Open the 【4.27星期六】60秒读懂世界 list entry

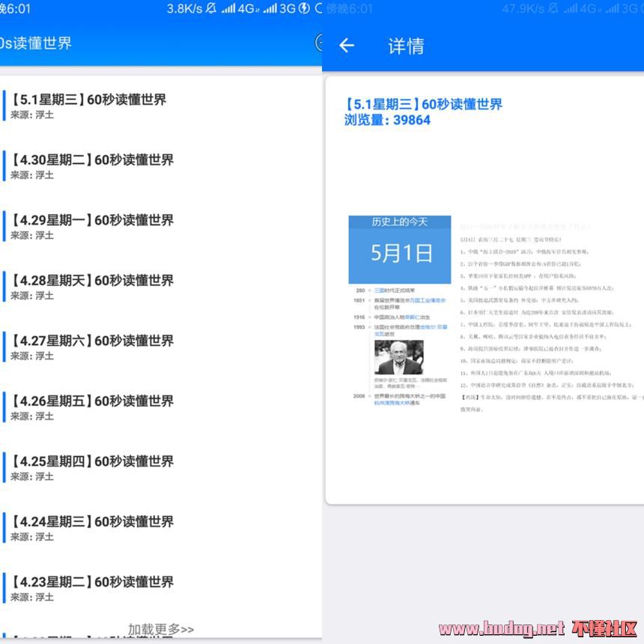pos(161,347)
